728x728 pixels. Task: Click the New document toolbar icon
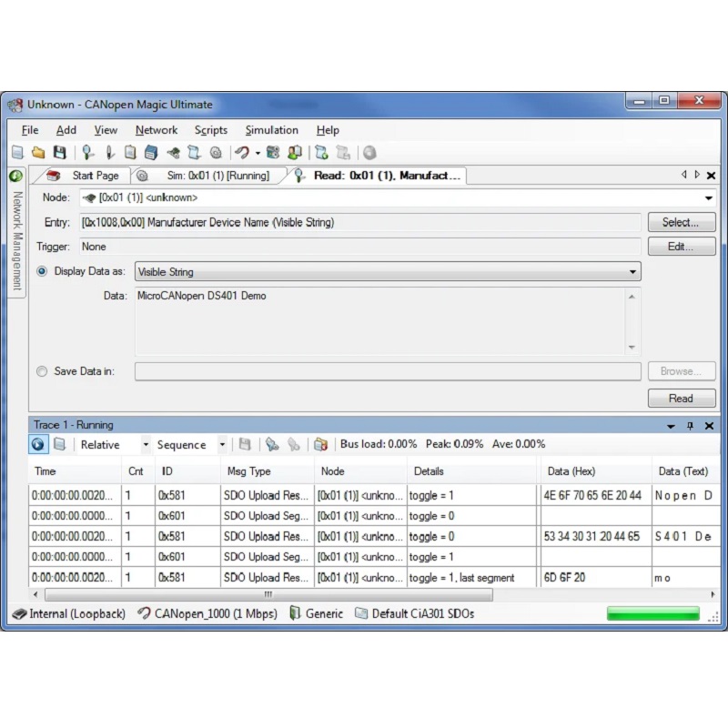(x=17, y=152)
